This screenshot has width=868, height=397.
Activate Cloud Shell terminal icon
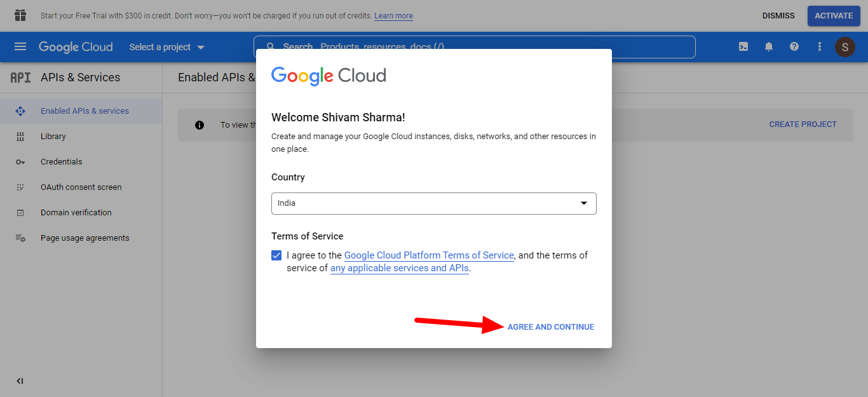tap(743, 47)
